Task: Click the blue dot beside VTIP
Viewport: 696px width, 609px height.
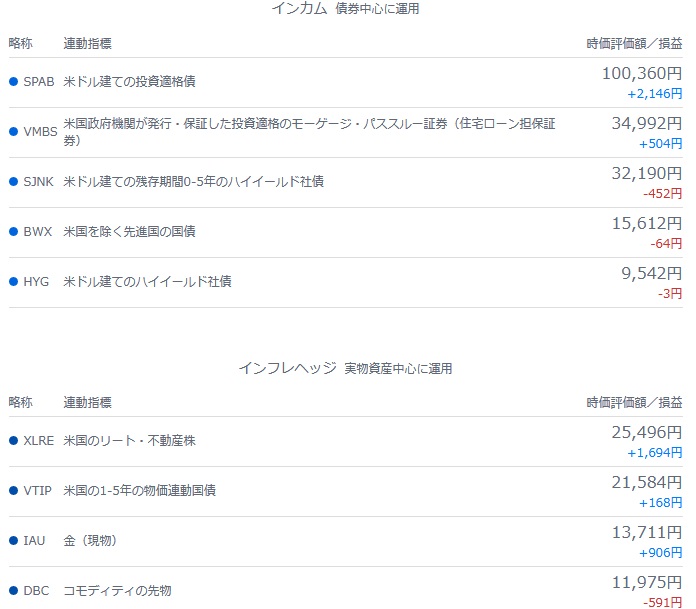Action: pos(13,491)
